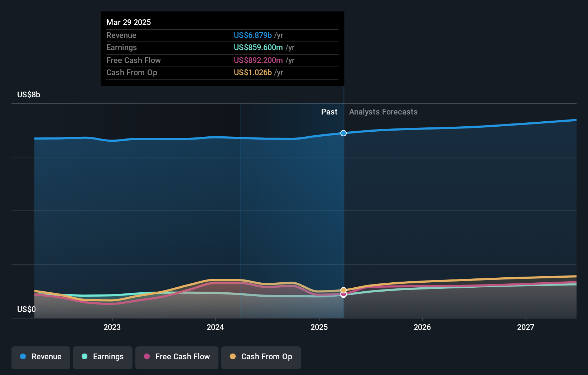Click the orange Cash From Op data point

pyautogui.click(x=343, y=290)
